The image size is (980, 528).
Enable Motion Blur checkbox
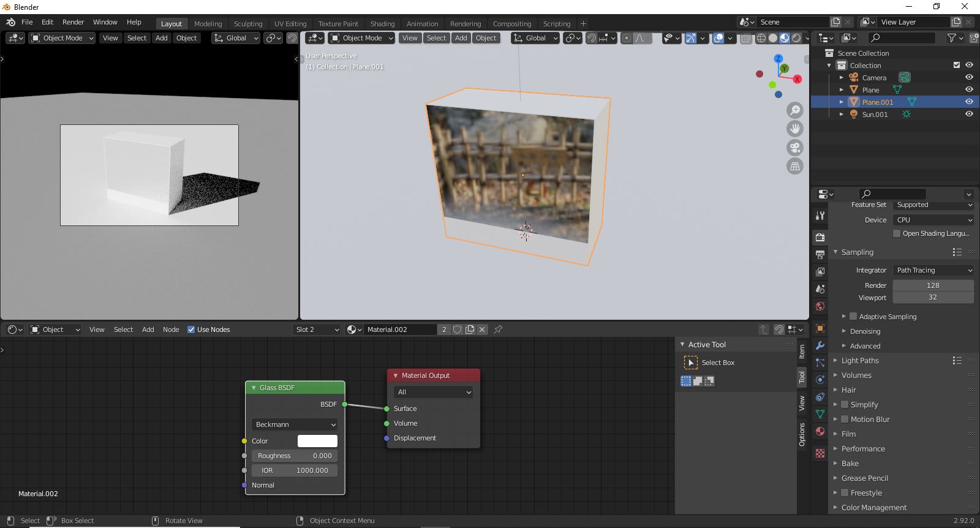[845, 420]
